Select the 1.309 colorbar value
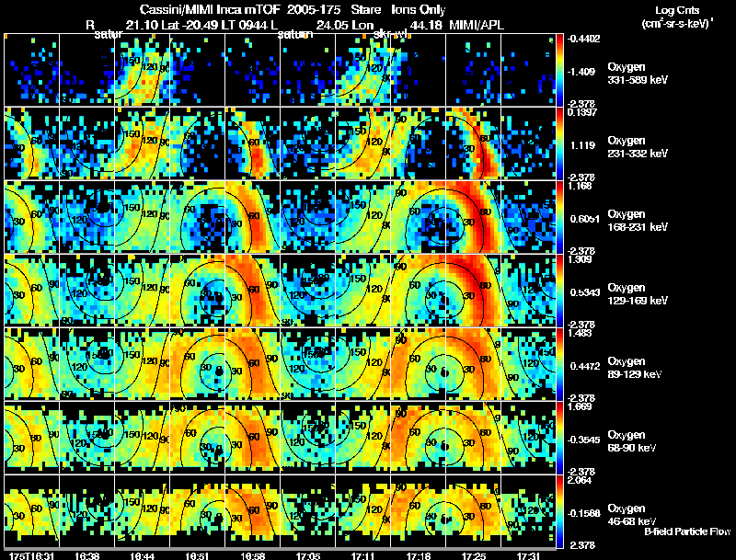This screenshot has height=560, width=736. coord(580,259)
